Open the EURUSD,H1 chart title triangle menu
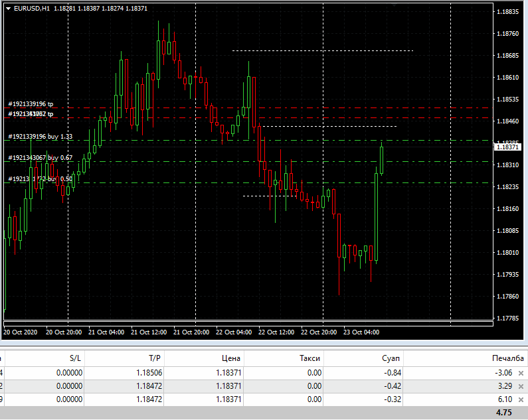This screenshot has width=528, height=420. point(9,9)
